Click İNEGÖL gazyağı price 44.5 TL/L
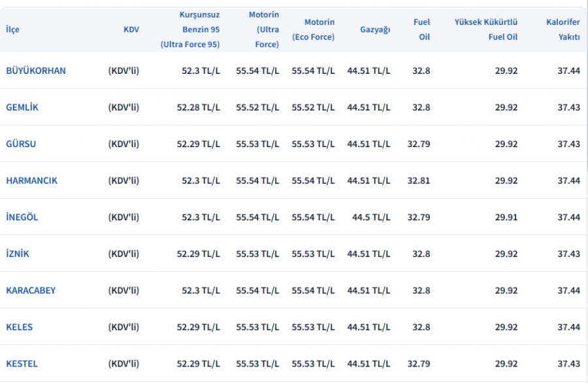 click(371, 217)
